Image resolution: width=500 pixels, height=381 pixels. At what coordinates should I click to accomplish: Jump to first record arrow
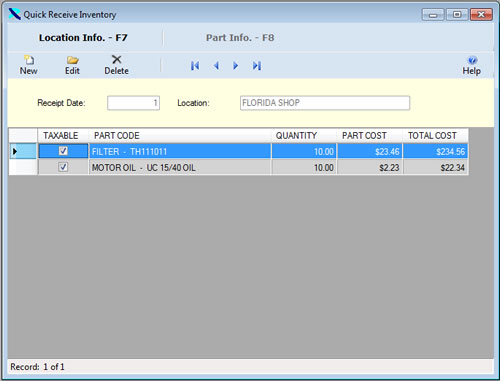point(195,66)
